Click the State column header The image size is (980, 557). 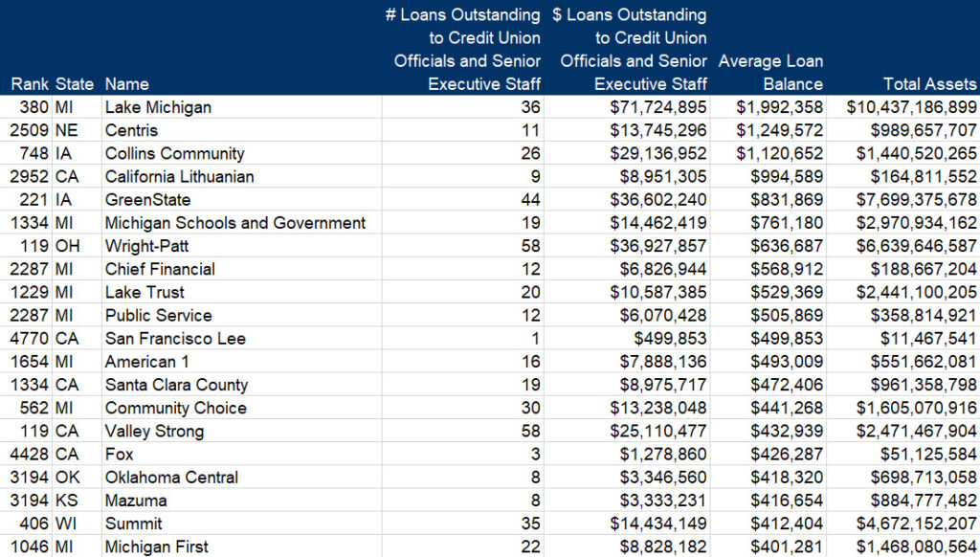pyautogui.click(x=75, y=84)
